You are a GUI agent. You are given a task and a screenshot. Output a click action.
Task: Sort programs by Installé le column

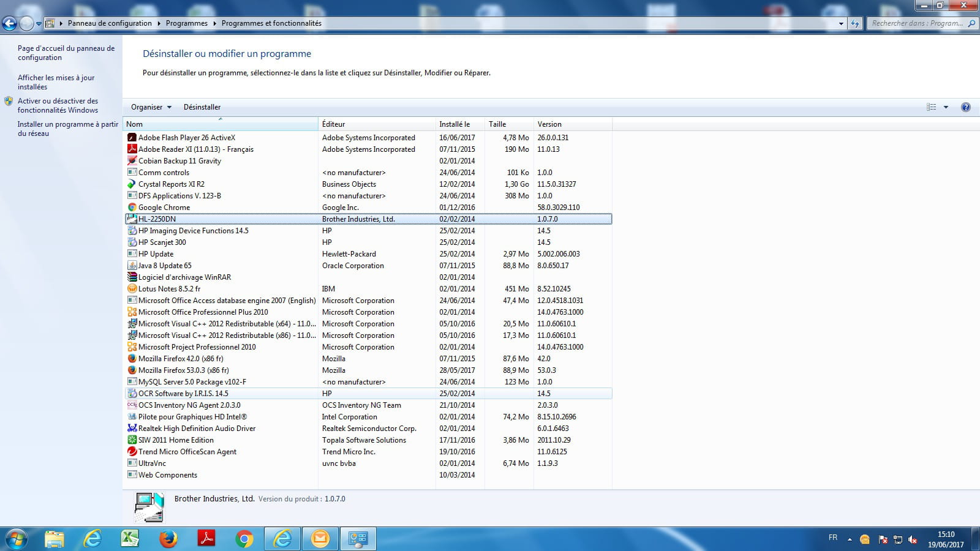pyautogui.click(x=459, y=124)
